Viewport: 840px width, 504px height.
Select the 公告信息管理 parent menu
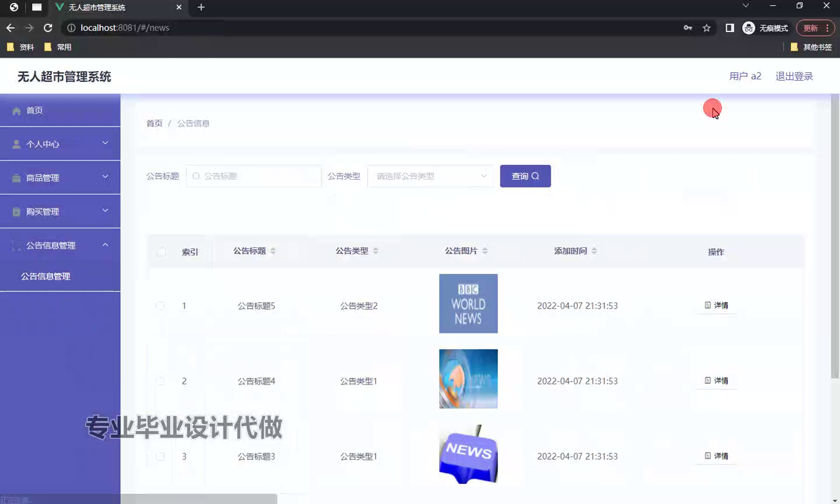point(60,246)
